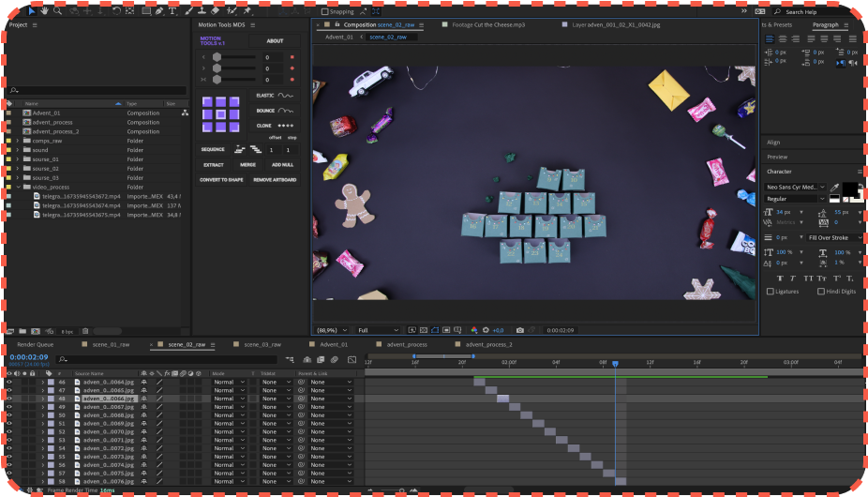The image size is (868, 497).
Task: Toggle timeline motion blur enable icon
Action: [335, 359]
